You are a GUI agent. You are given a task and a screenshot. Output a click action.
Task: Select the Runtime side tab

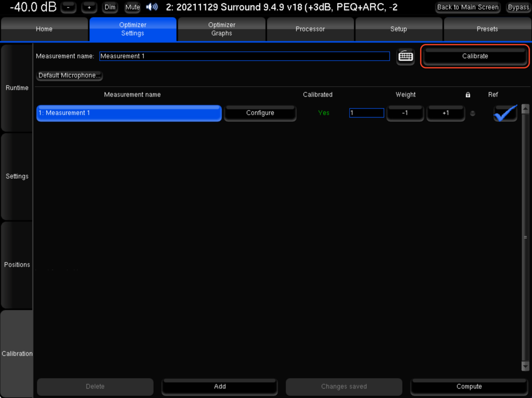[17, 88]
